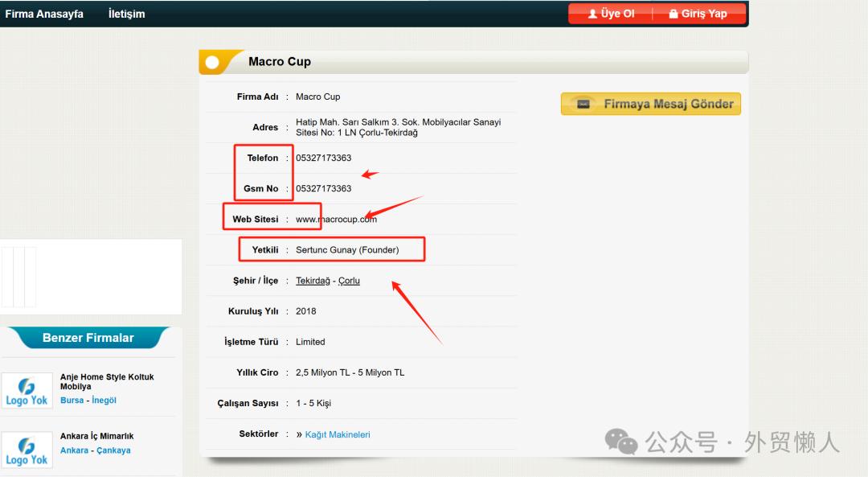Open Anje Home Style Koltuk Mobilya firm
Viewport: 868px width, 477px height.
pyautogui.click(x=107, y=381)
